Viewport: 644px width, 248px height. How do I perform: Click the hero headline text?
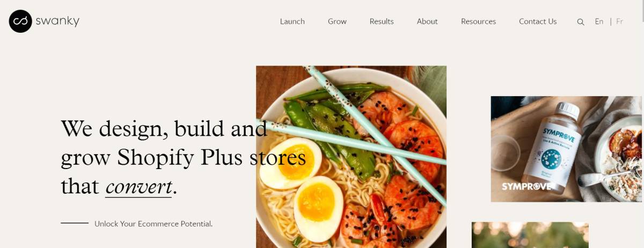[x=184, y=157]
